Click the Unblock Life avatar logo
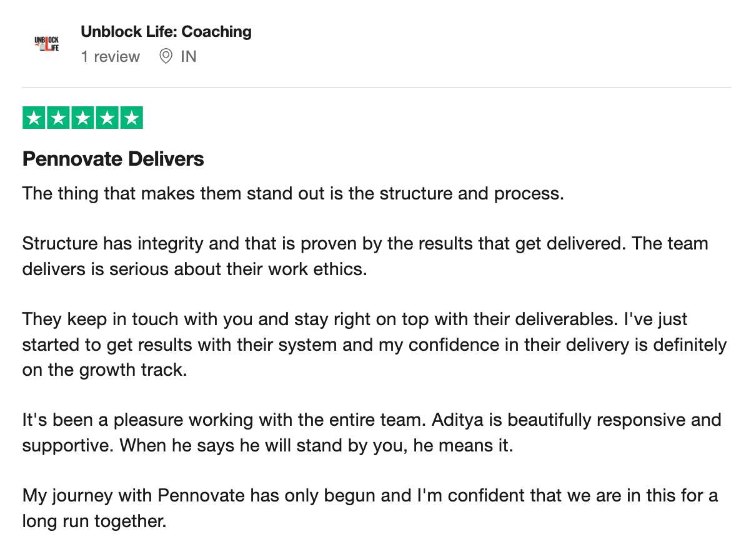The width and height of the screenshot is (756, 554). pyautogui.click(x=46, y=44)
